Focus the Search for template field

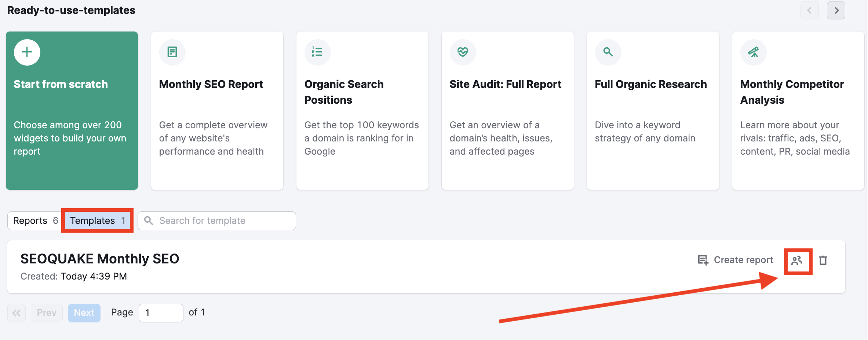point(217,221)
